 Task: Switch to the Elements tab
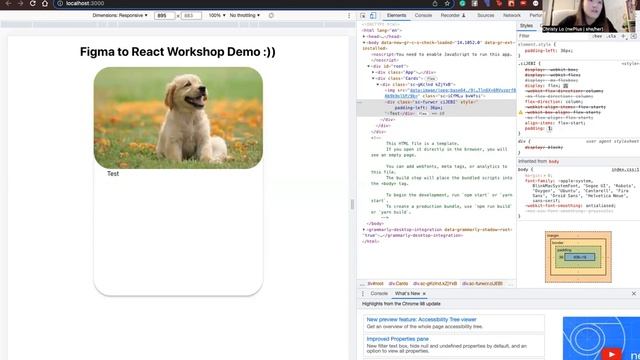[x=396, y=16]
